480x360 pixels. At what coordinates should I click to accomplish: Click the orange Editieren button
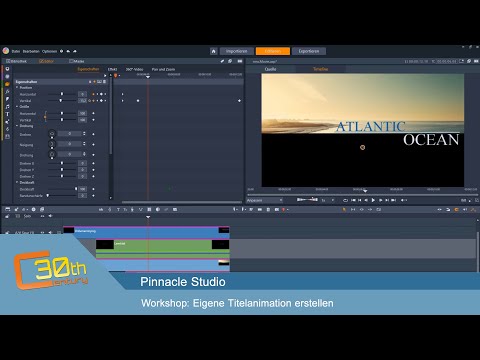tap(273, 51)
